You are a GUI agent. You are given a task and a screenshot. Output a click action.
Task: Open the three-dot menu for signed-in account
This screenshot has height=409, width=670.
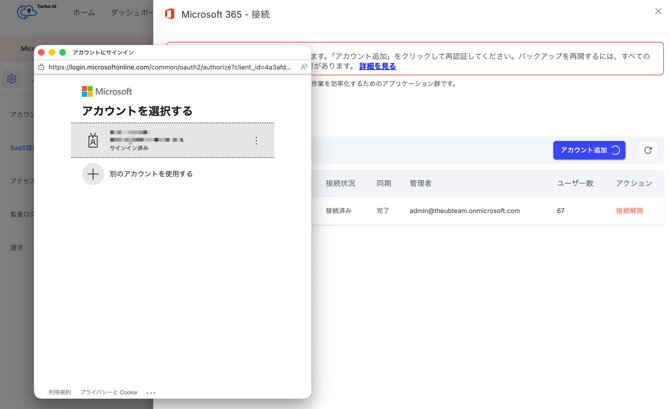pyautogui.click(x=256, y=141)
